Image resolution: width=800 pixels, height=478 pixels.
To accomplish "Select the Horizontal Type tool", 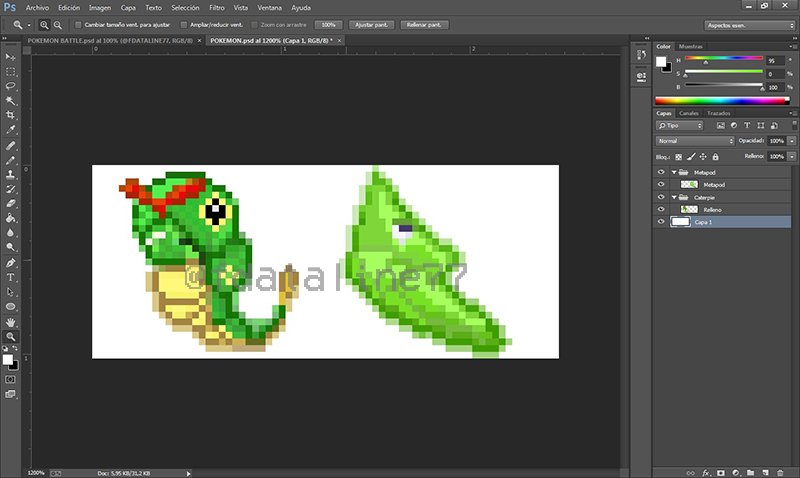I will coord(10,278).
